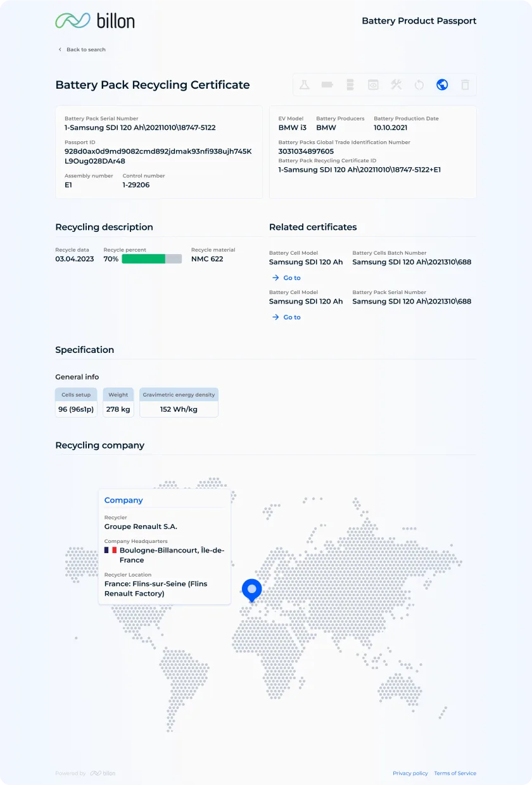
Task: Select the stacked battery pack icon
Action: point(350,84)
